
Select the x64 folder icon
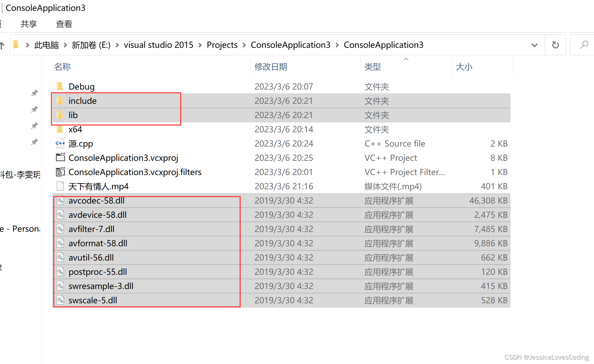[60, 129]
